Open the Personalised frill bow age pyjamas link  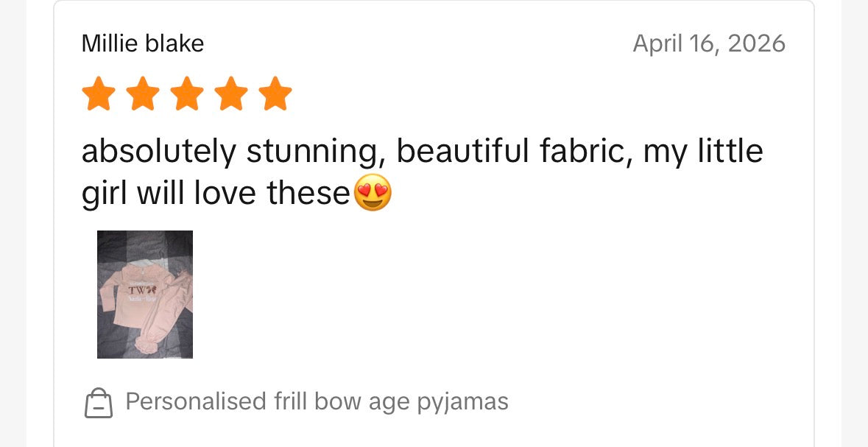coord(317,401)
